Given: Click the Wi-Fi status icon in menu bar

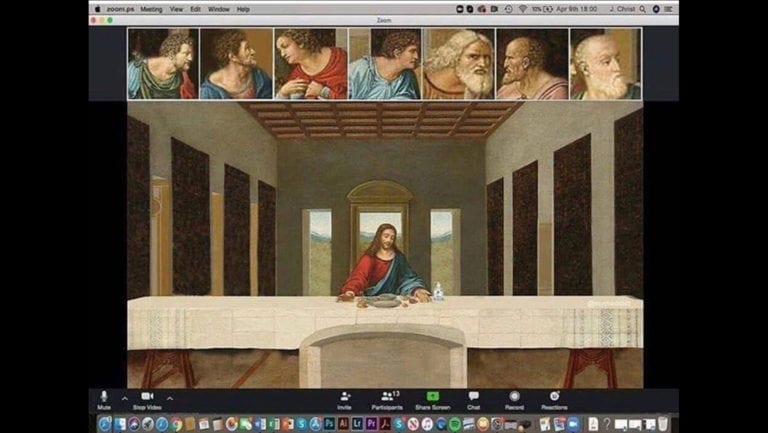Looking at the screenshot, I should (x=523, y=9).
